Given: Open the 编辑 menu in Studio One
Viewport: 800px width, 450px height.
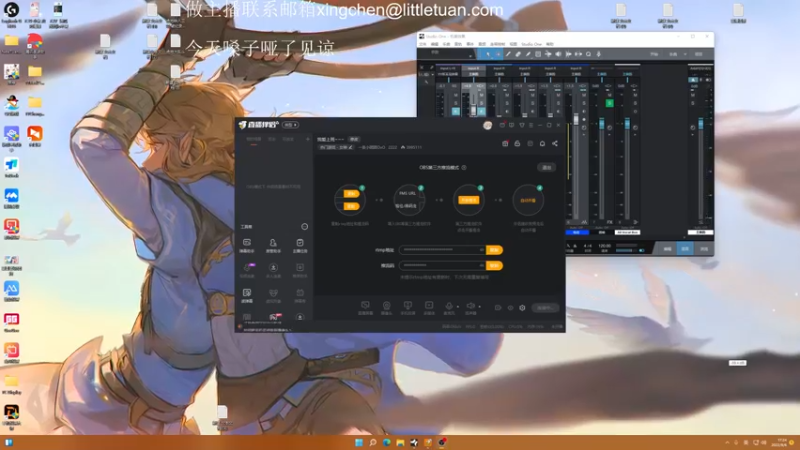Looking at the screenshot, I should click(435, 44).
